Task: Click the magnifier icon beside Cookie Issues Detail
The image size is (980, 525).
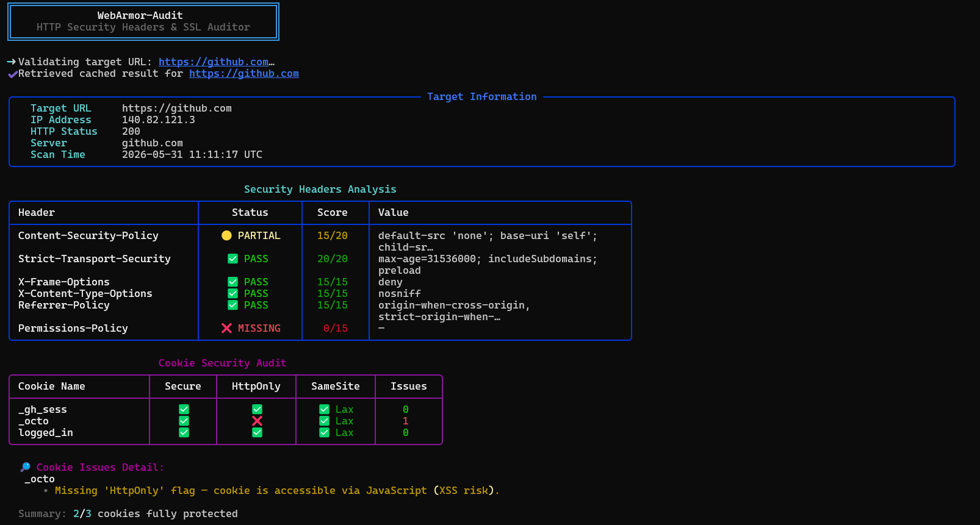Action: pyautogui.click(x=25, y=467)
